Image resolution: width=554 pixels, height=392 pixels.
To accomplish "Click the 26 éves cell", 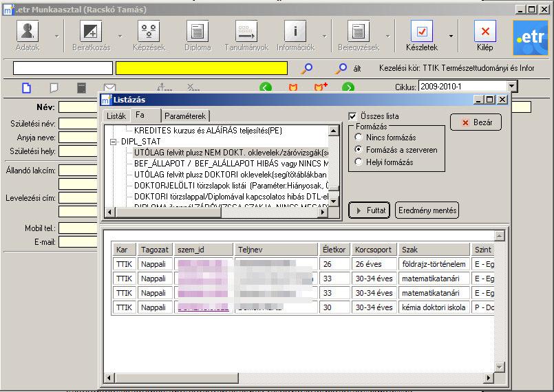I will pos(374,264).
